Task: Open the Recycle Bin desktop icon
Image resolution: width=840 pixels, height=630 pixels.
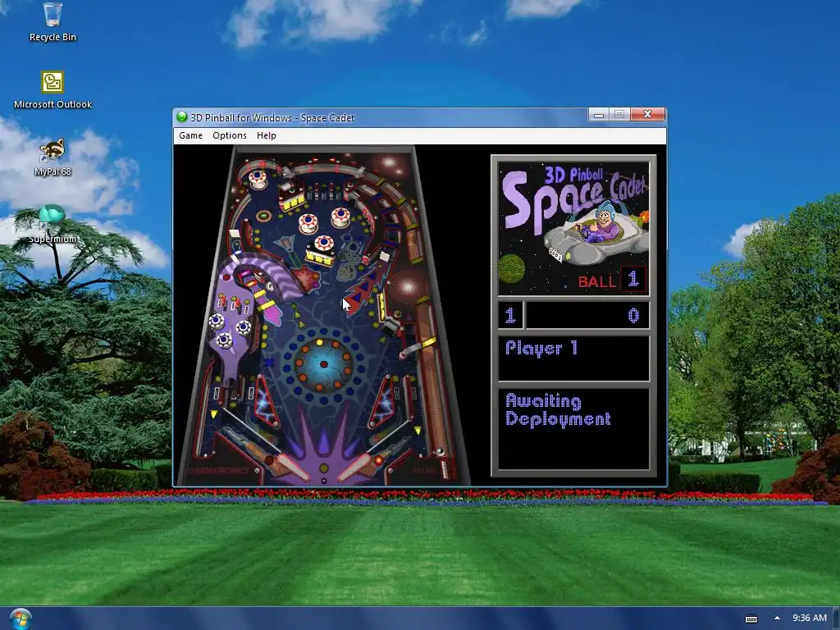Action: (x=52, y=22)
